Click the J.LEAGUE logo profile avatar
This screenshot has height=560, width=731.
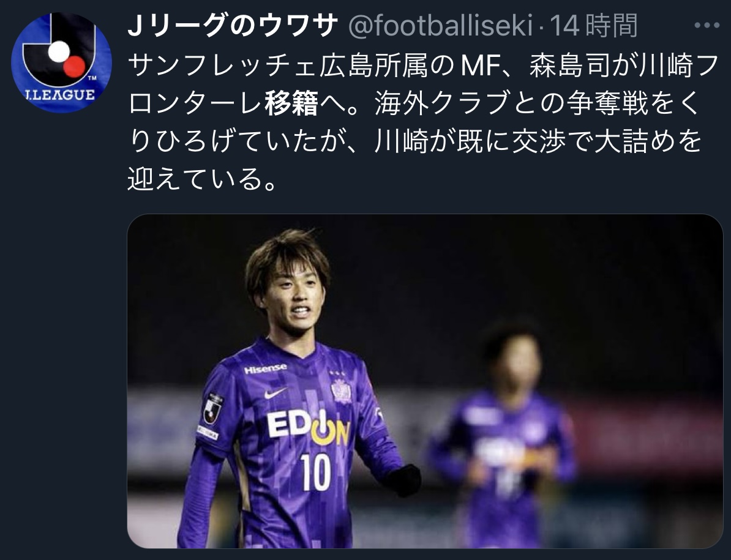tap(61, 62)
